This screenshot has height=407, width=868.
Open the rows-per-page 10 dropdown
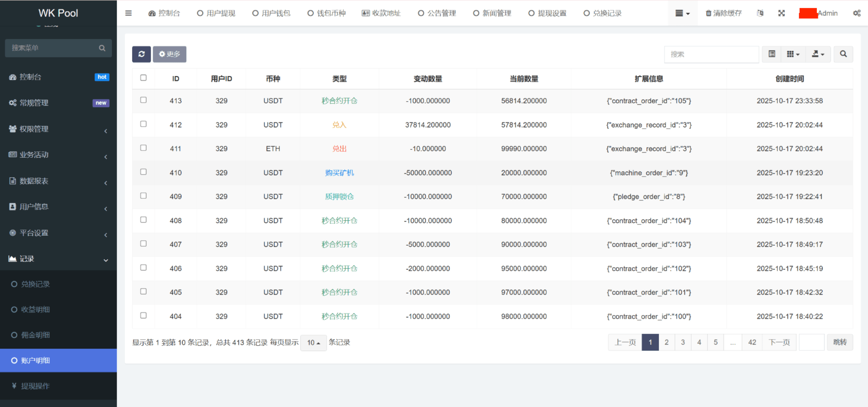[313, 343]
